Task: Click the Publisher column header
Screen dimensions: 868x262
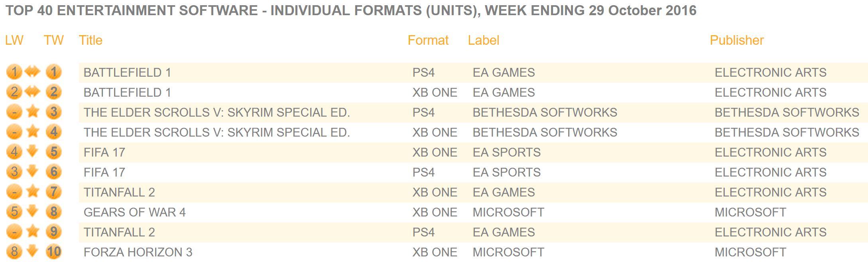Action: click(x=736, y=40)
